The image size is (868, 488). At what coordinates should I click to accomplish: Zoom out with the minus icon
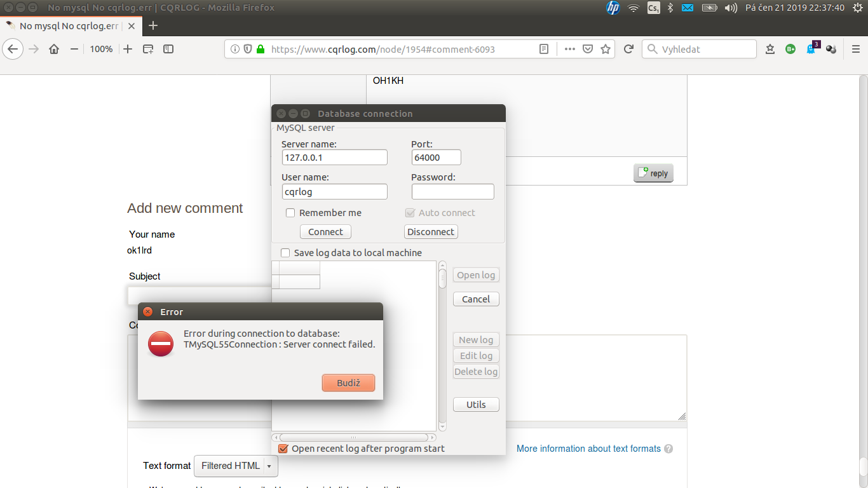pyautogui.click(x=74, y=49)
